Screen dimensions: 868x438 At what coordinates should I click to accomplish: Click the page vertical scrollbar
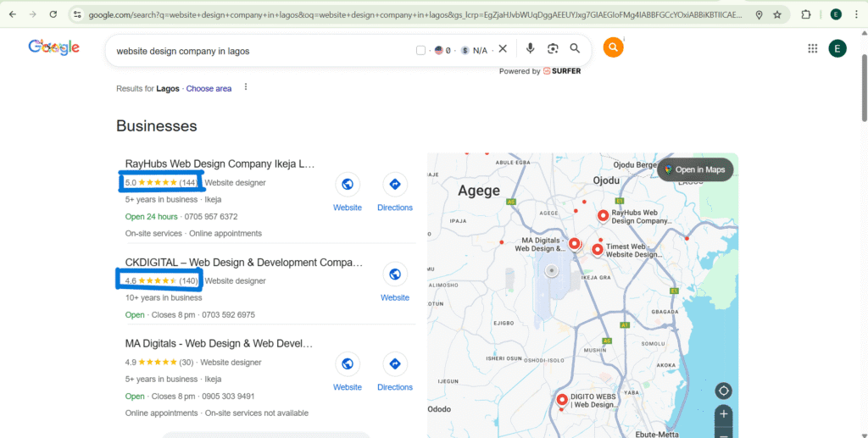(864, 87)
